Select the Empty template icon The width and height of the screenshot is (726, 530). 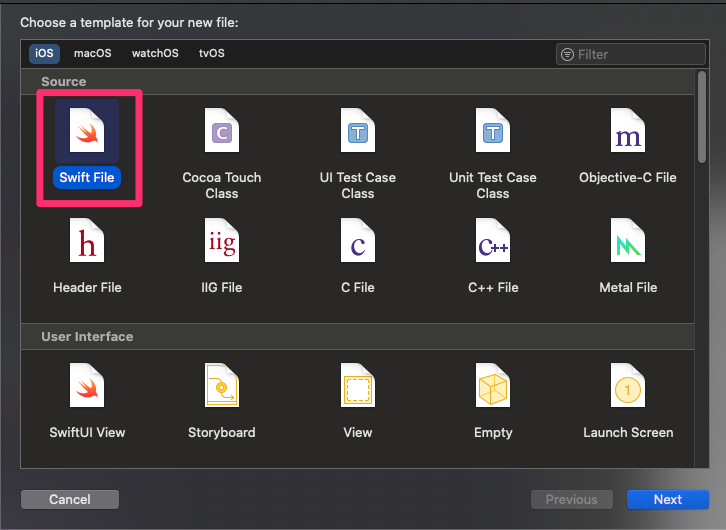pos(493,385)
